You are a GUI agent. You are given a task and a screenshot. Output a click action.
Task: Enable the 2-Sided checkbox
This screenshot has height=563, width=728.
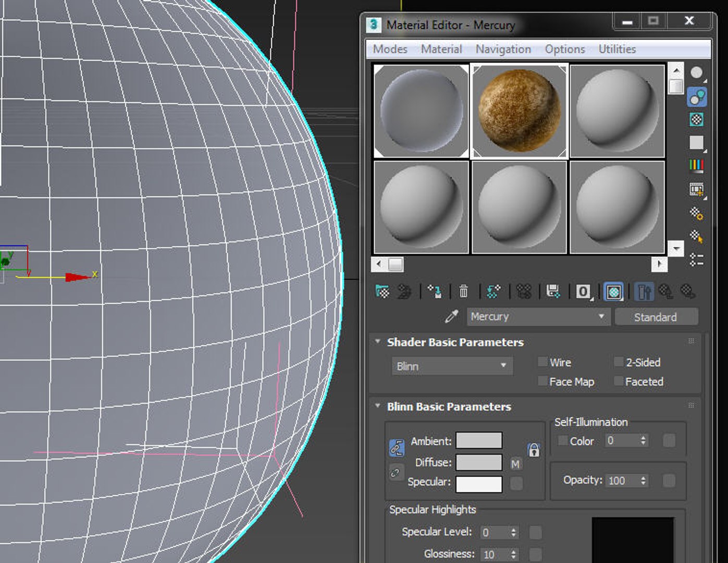click(619, 362)
